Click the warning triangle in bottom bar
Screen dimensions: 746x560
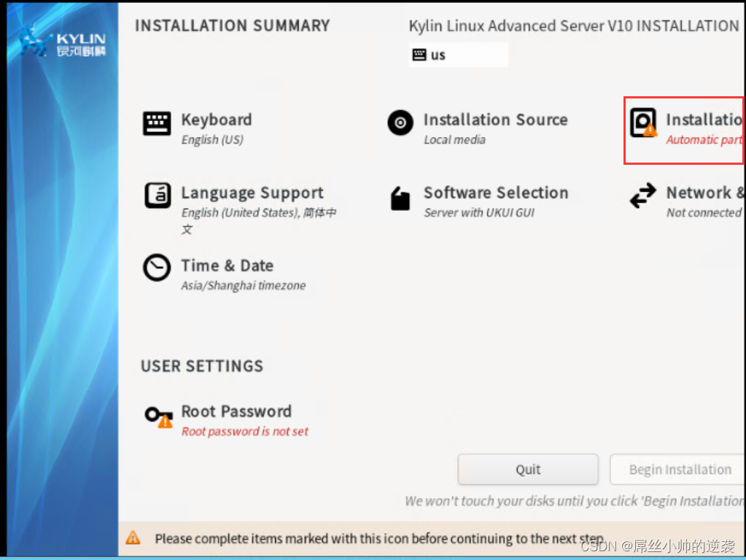click(133, 538)
